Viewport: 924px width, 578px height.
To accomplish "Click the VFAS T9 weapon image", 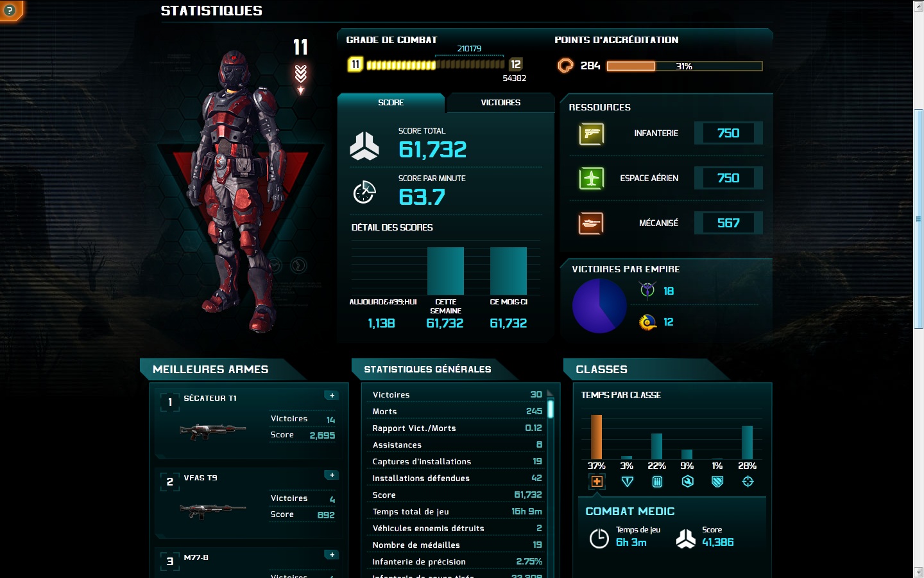I will tap(212, 511).
